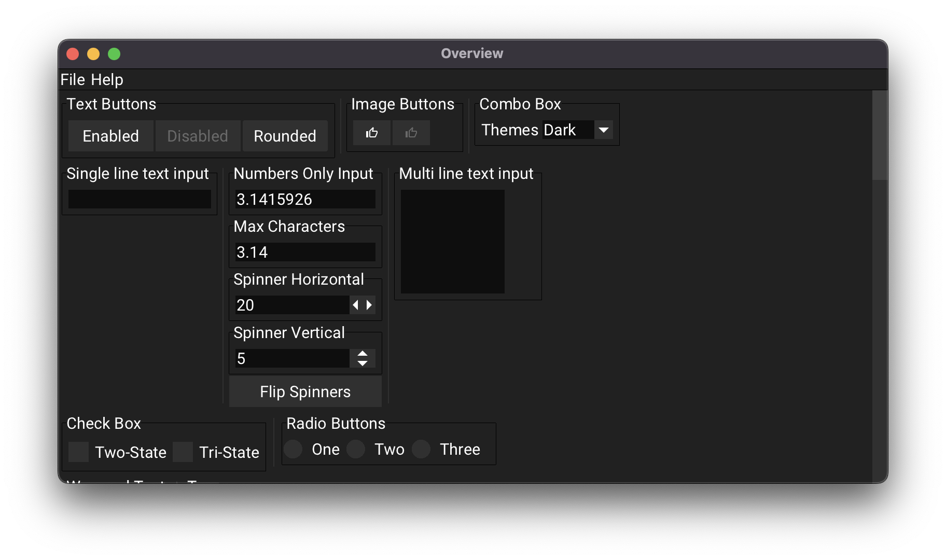Select radio button One
The height and width of the screenshot is (560, 946).
[294, 449]
